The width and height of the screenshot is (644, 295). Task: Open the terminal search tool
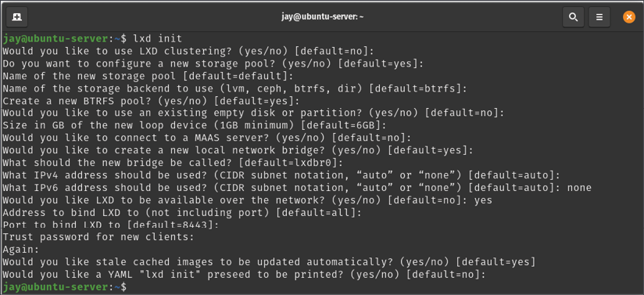coord(574,17)
